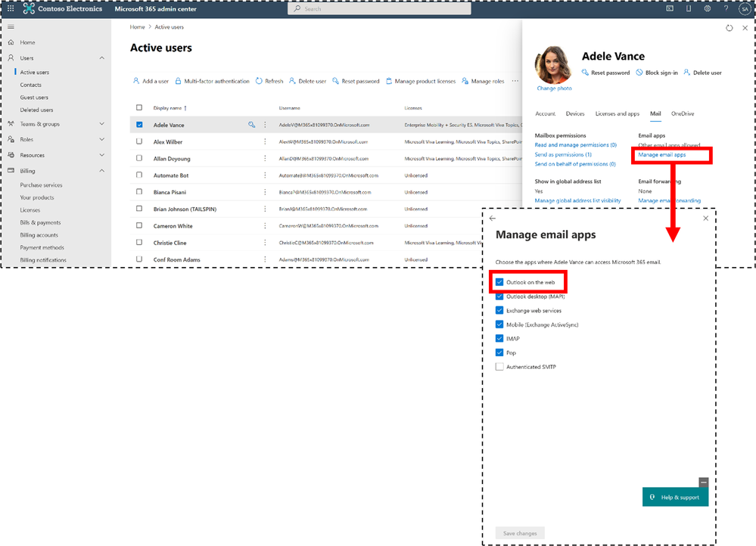
Task: Enable Authenticated SMTP
Action: point(499,367)
